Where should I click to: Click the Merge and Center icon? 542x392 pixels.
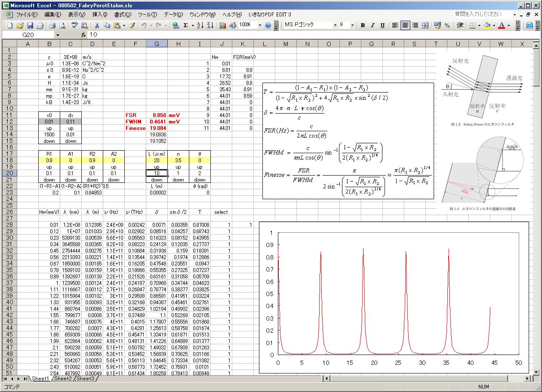point(425,25)
